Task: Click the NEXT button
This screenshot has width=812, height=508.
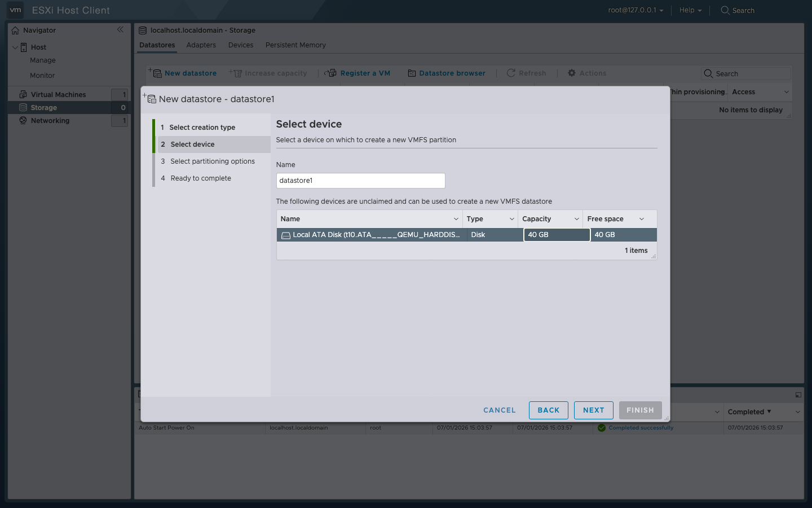Action: [x=594, y=410]
